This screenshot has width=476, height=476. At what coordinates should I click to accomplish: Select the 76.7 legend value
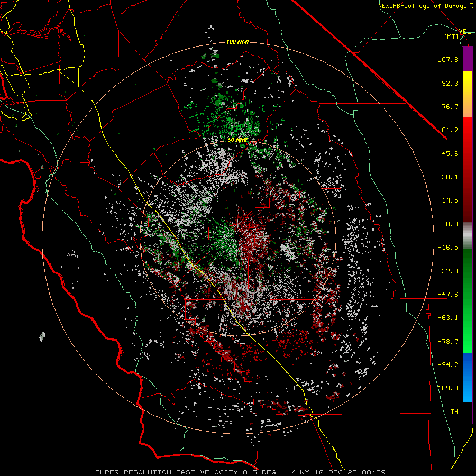coord(450,106)
